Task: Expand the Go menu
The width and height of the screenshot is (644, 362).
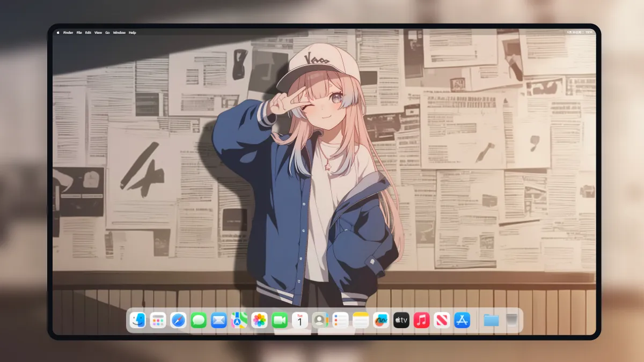Action: click(x=107, y=33)
